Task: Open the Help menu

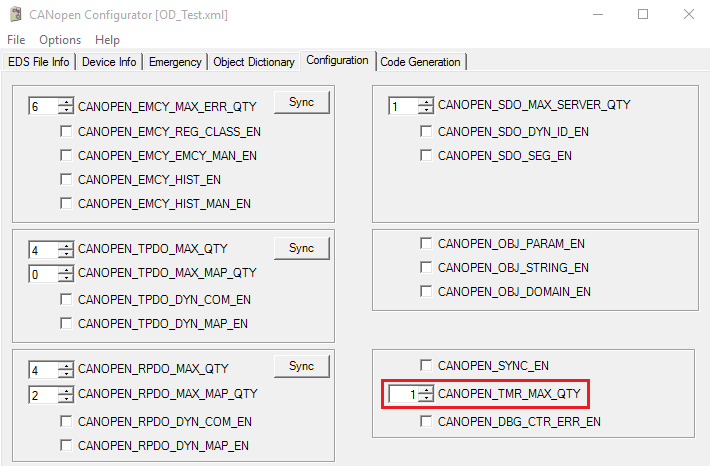Action: click(x=107, y=40)
